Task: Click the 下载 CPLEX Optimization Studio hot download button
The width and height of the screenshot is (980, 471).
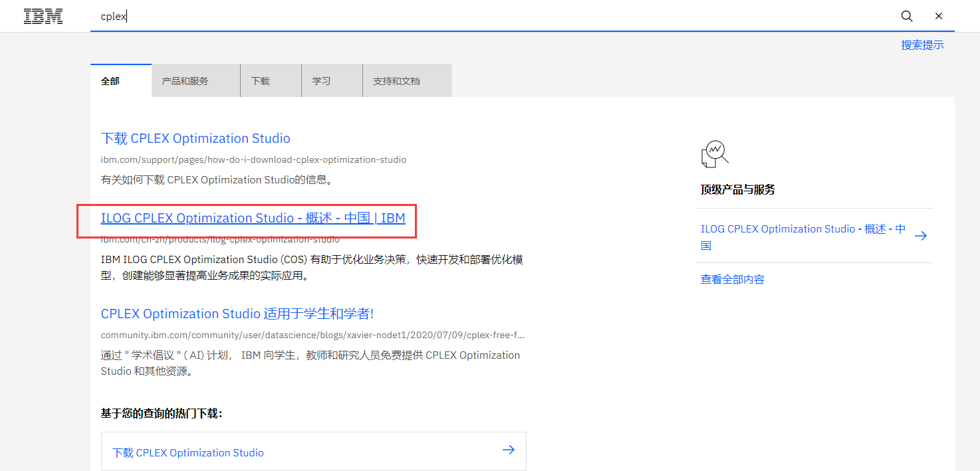Action: pyautogui.click(x=188, y=452)
